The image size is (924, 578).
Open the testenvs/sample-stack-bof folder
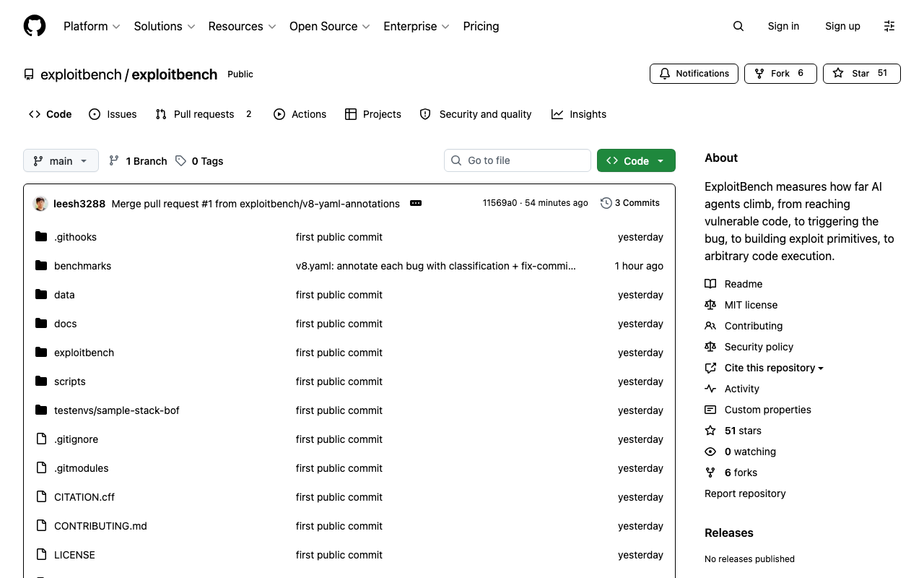click(116, 410)
